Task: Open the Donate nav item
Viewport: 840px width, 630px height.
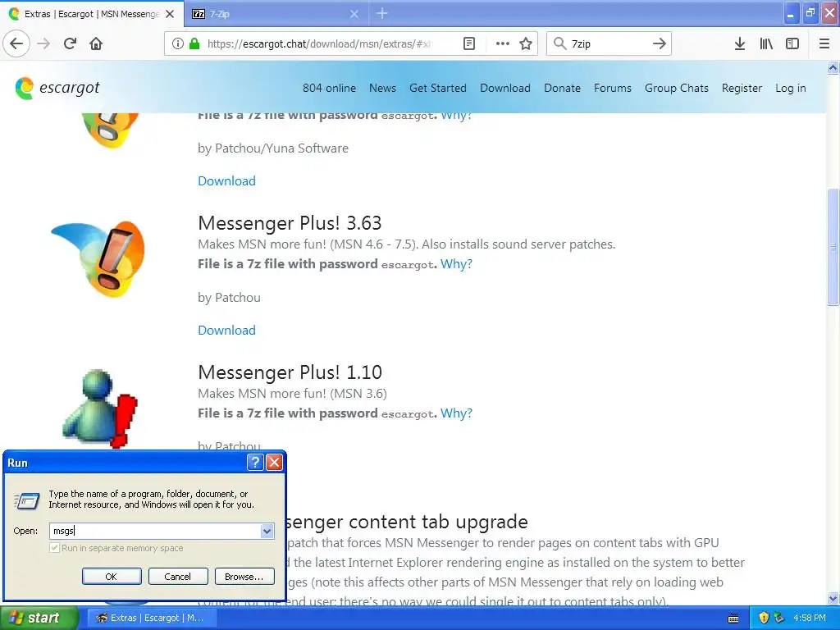Action: pos(562,88)
